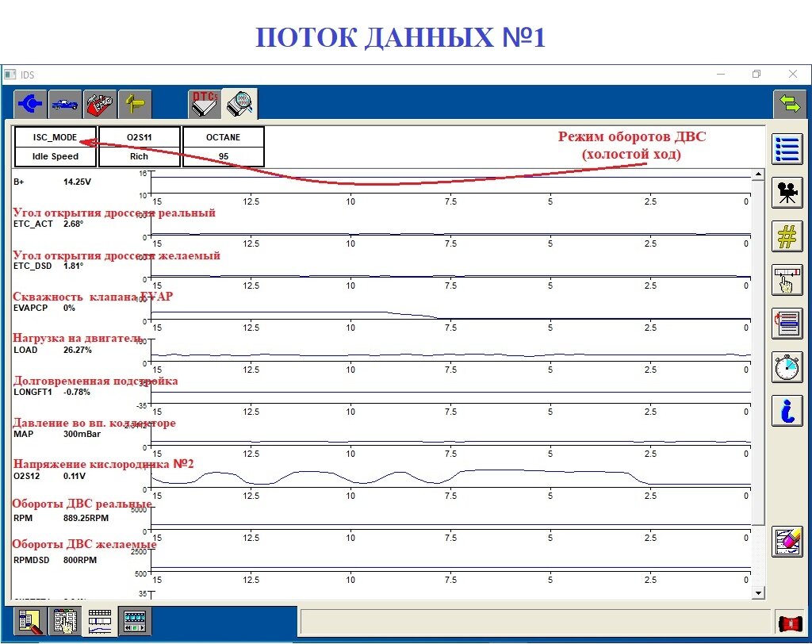Click the ETC_ACT 2.68° value
Image resolution: width=812 pixels, height=644 pixels.
pos(73,224)
